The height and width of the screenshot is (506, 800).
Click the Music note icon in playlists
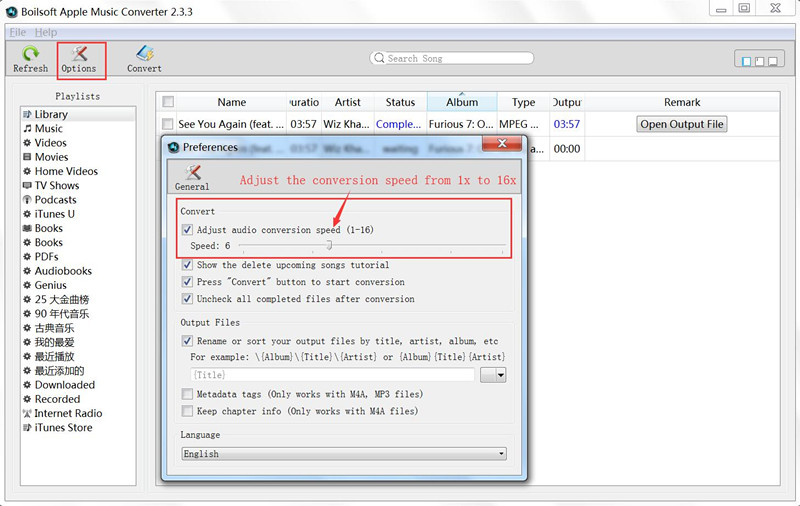(x=27, y=129)
